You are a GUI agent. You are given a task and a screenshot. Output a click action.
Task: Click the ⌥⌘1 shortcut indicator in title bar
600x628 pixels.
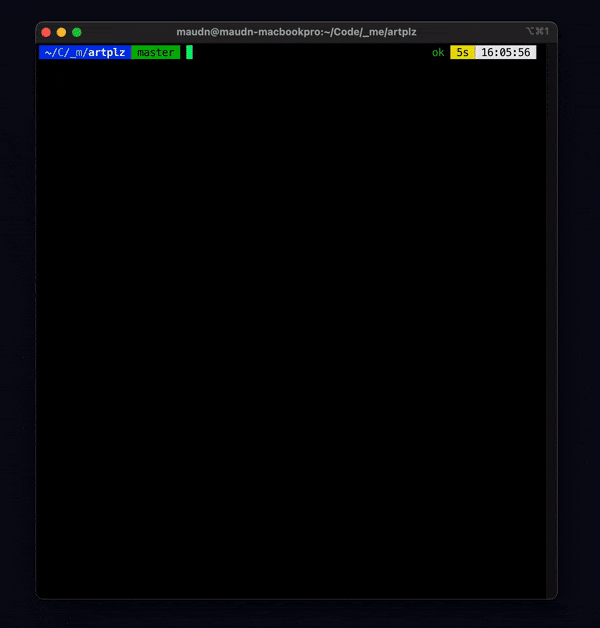point(537,32)
